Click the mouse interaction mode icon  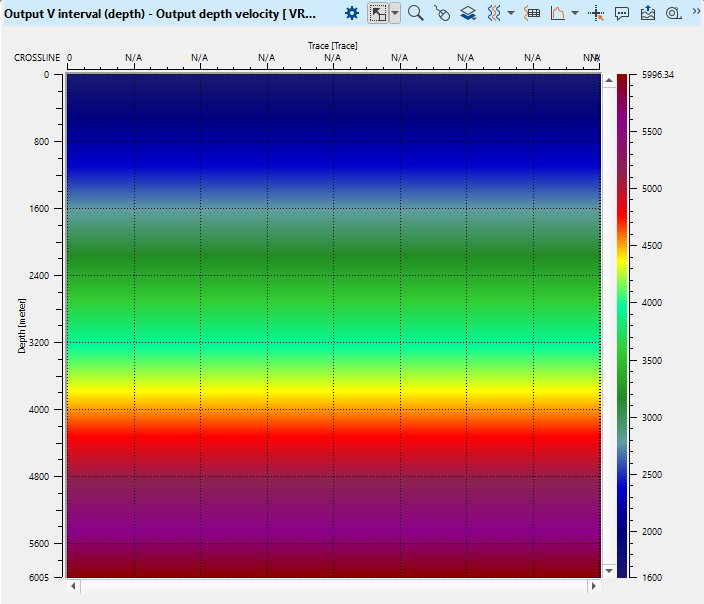click(442, 13)
